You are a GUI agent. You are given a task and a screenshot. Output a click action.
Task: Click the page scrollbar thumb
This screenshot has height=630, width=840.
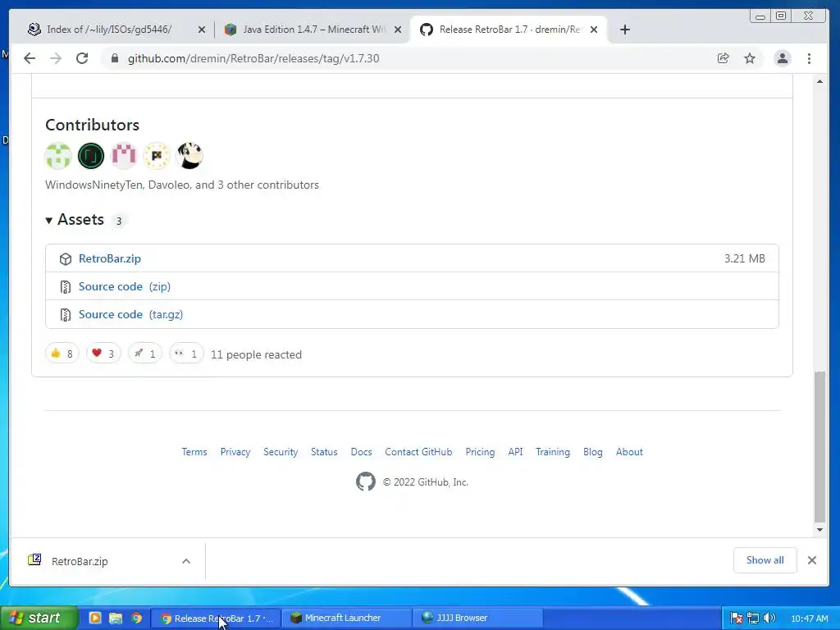(x=819, y=446)
